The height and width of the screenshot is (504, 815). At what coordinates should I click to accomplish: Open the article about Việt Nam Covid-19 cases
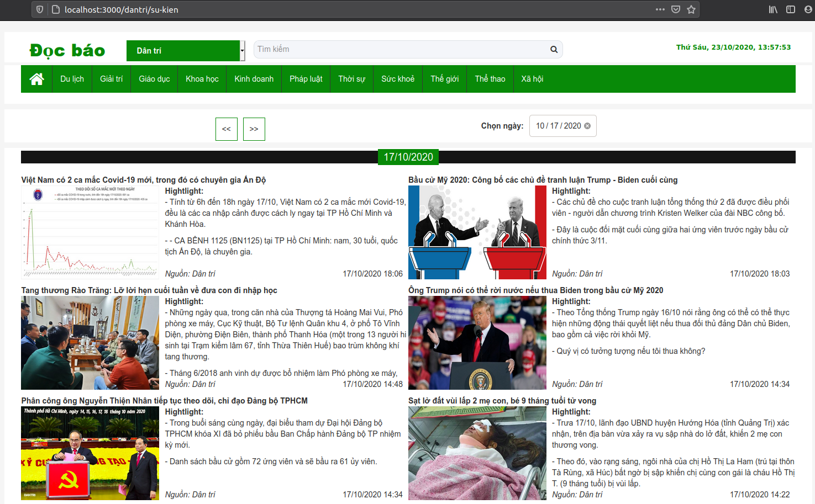(x=144, y=180)
